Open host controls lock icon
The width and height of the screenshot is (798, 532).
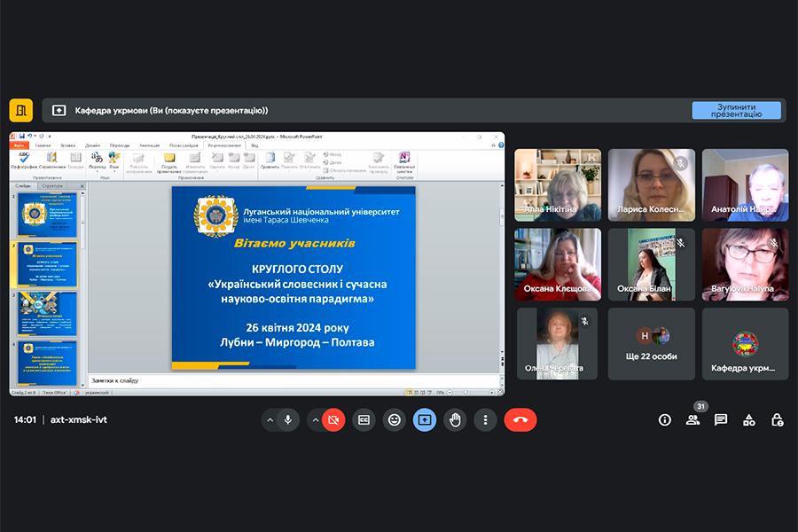point(777,420)
